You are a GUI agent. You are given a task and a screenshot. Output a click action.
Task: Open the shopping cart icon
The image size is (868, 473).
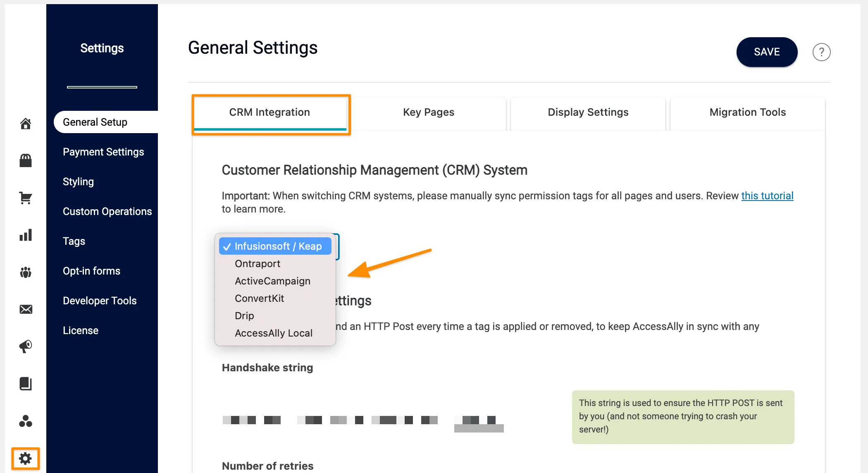pyautogui.click(x=26, y=198)
